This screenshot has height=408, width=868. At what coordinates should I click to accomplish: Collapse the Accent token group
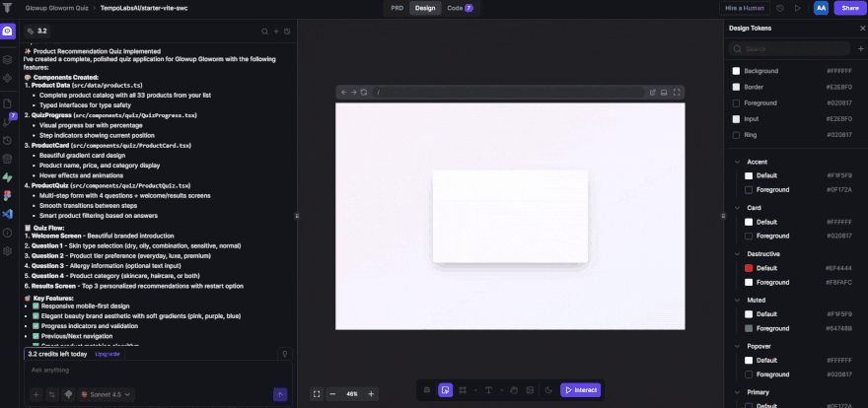tap(738, 162)
